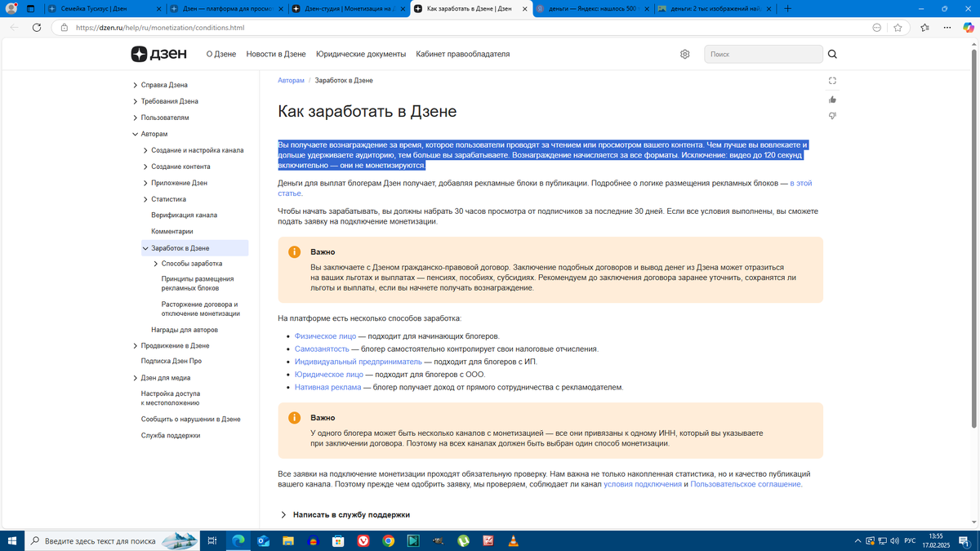Open File Explorer from the taskbar
980x551 pixels.
click(288, 540)
